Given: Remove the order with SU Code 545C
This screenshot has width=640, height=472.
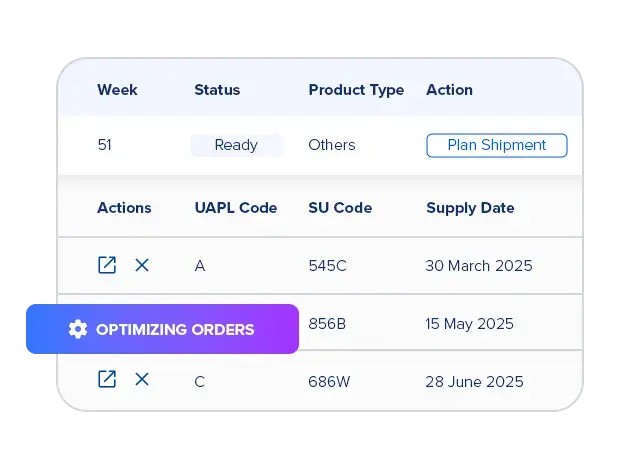Looking at the screenshot, I should point(142,265).
